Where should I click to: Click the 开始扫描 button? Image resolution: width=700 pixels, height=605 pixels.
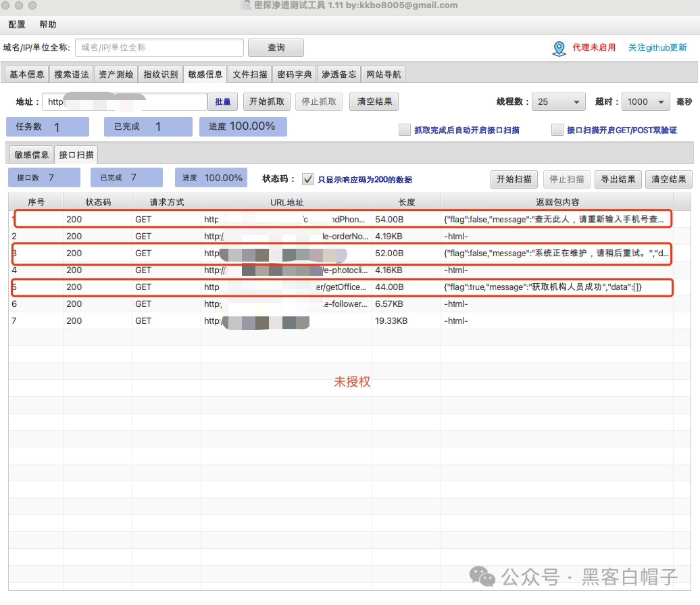point(514,180)
